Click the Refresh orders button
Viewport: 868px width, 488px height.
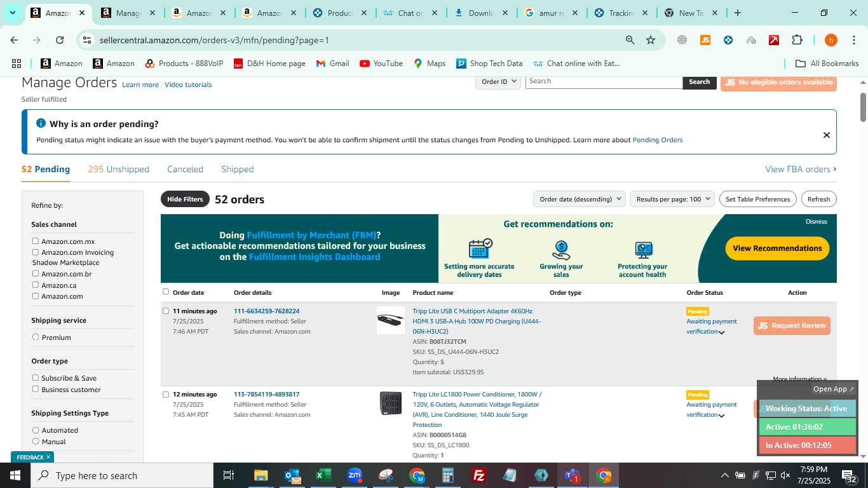coord(818,199)
